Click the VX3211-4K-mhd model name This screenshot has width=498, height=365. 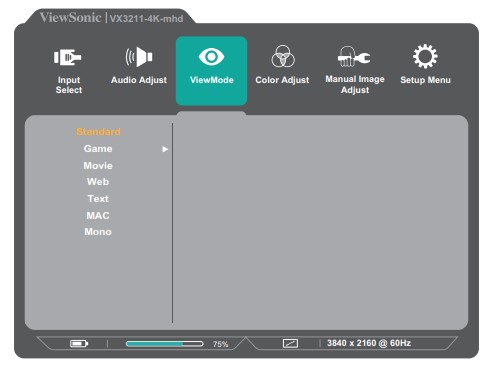146,19
